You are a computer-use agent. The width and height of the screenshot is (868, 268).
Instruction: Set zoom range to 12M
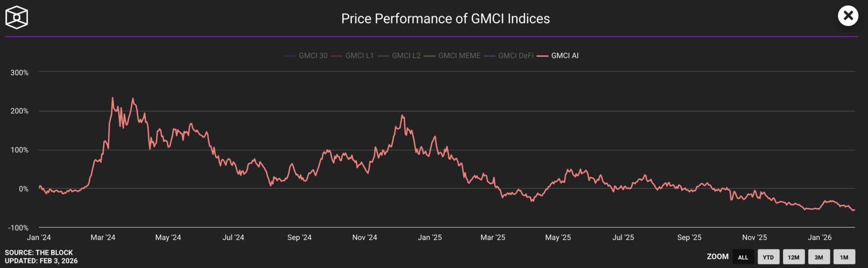click(793, 257)
